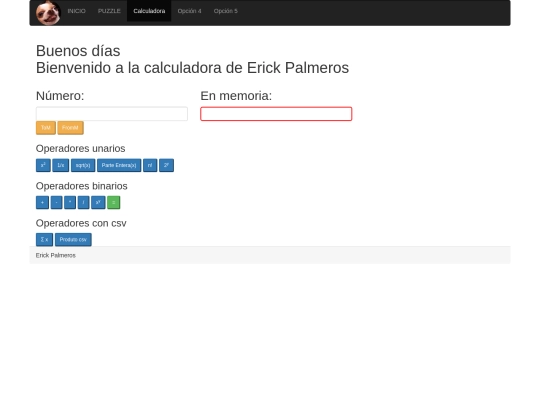Viewport: 540px width, 405px height.
Task: Click the 'Bienvenido a la calculadora de Erick Palmeros' heading
Action: tap(193, 68)
